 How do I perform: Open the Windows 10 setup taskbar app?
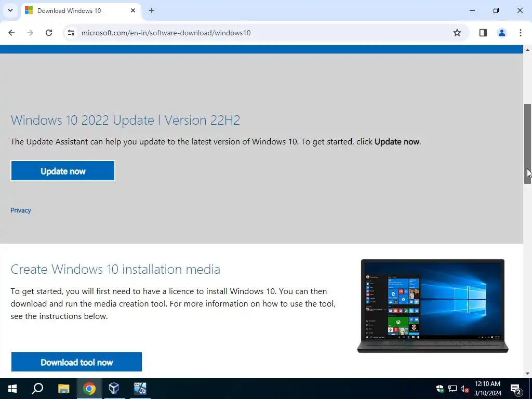pos(140,389)
